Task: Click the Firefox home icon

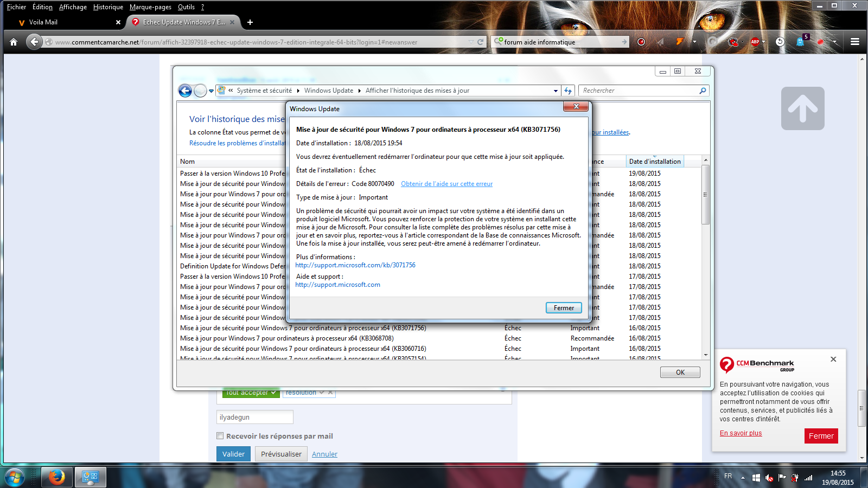Action: point(14,42)
